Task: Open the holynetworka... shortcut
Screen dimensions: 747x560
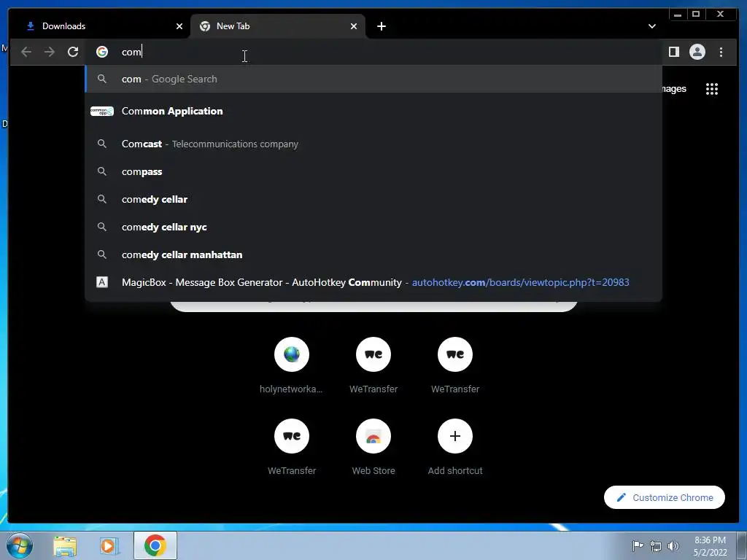Action: (x=292, y=366)
